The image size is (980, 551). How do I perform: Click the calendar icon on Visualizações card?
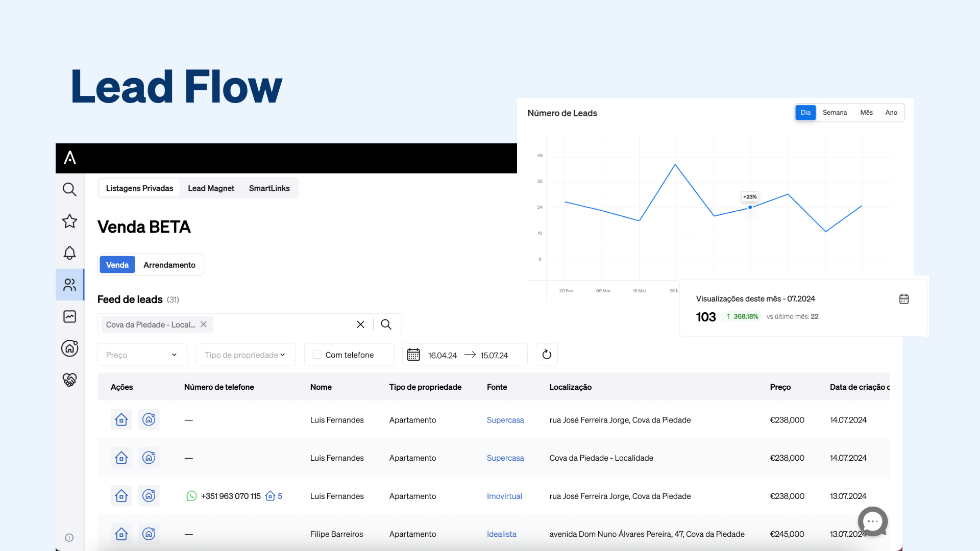(904, 298)
